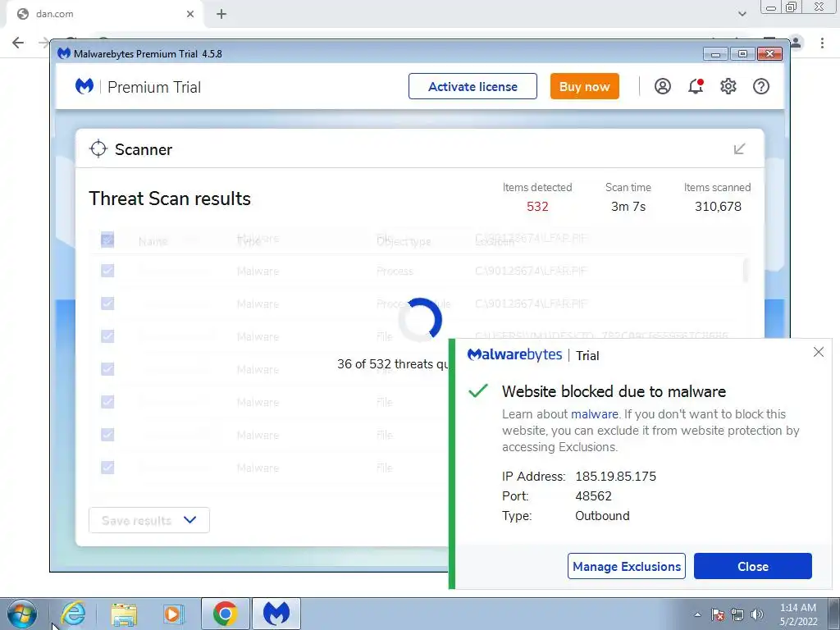840x630 pixels.
Task: Open the Chrome three-dot menu
Action: tap(822, 43)
